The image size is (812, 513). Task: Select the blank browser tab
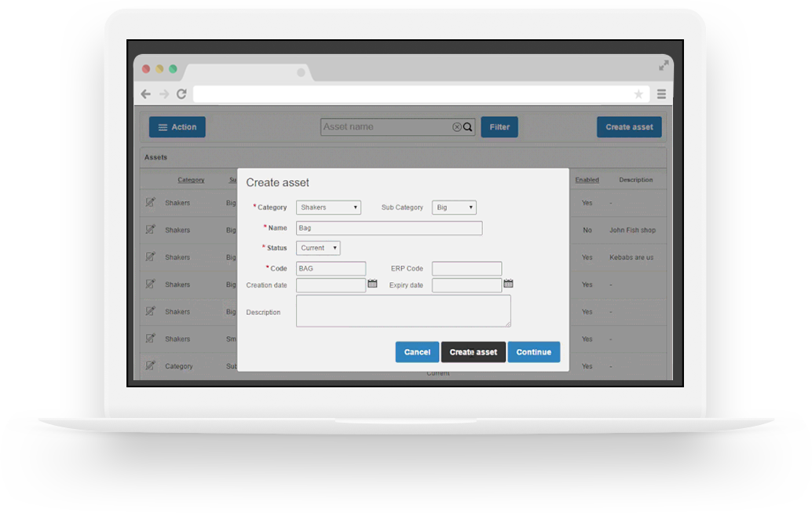point(249,72)
